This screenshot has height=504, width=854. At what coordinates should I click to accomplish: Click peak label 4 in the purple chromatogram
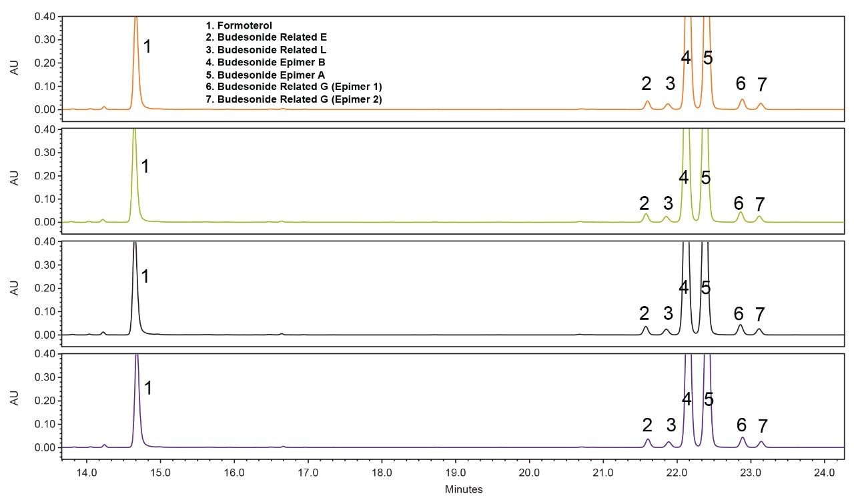coord(687,399)
